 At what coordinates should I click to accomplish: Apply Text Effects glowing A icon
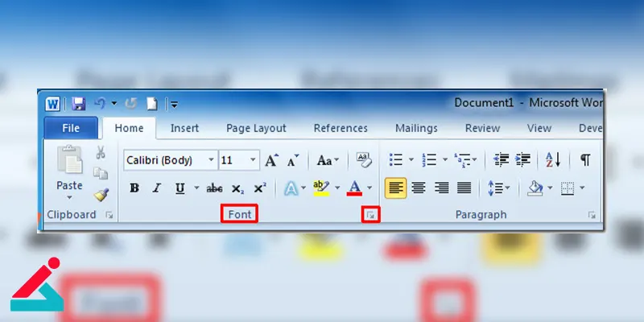291,188
